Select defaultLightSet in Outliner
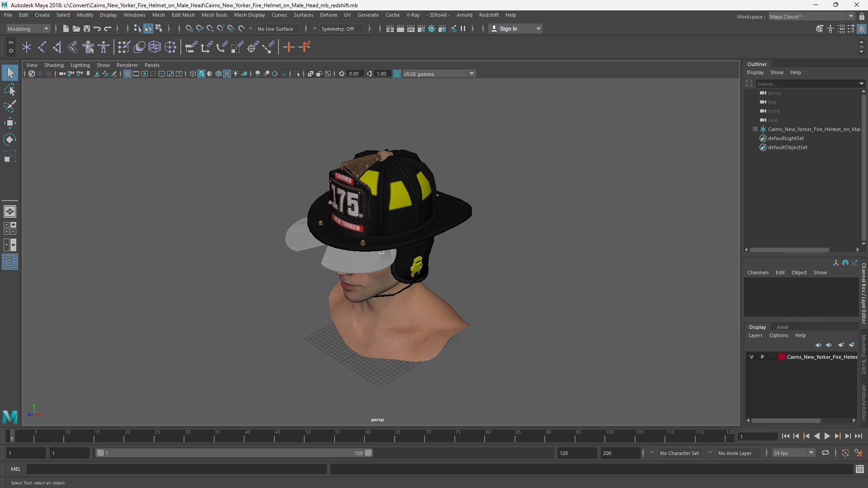The height and width of the screenshot is (488, 868). click(x=786, y=138)
